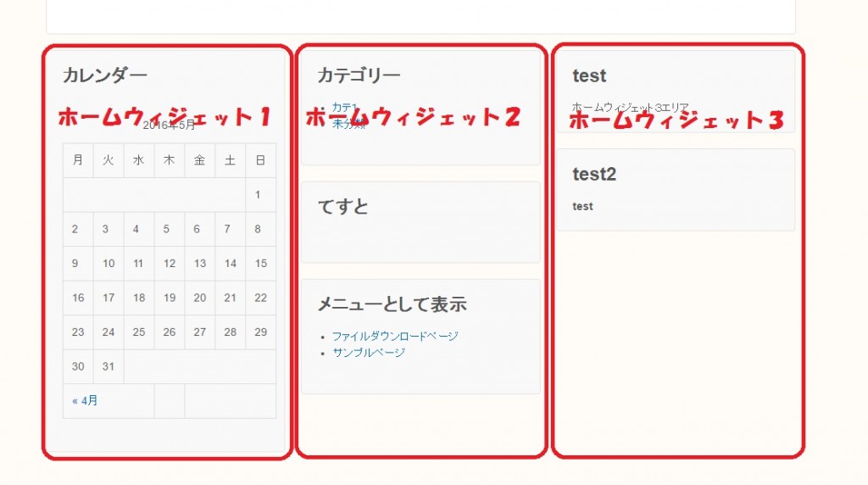The height and width of the screenshot is (485, 868).
Task: Click the カレンダー widget heading
Action: point(105,75)
